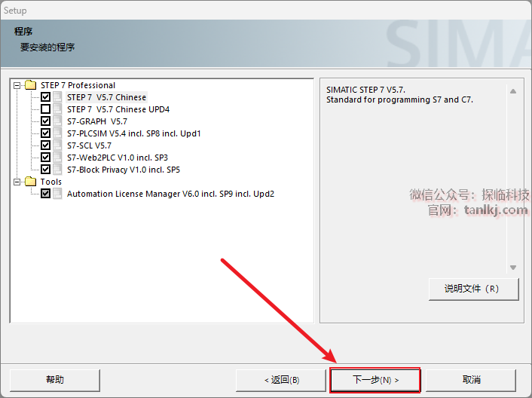The height and width of the screenshot is (398, 532).
Task: Select the STEP 7 V5.7 Chinese row text
Action: (x=106, y=97)
